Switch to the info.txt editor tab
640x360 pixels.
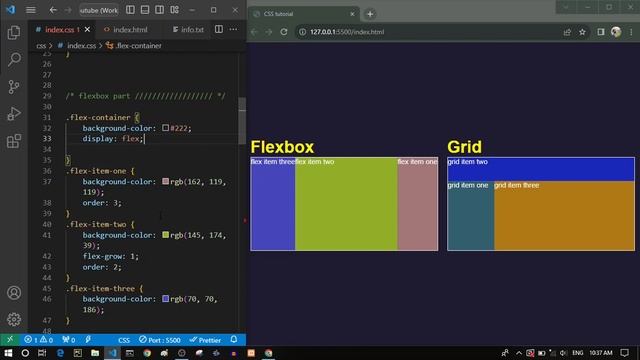192,29
